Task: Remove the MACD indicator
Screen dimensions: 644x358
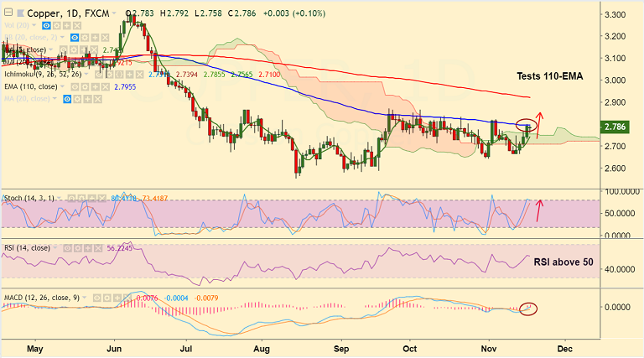Action: pyautogui.click(x=127, y=298)
